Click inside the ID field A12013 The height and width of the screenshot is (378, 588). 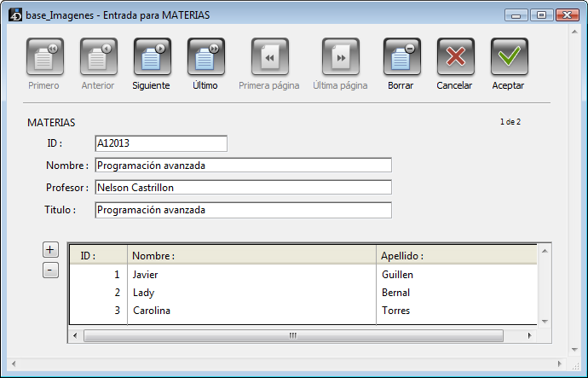160,143
